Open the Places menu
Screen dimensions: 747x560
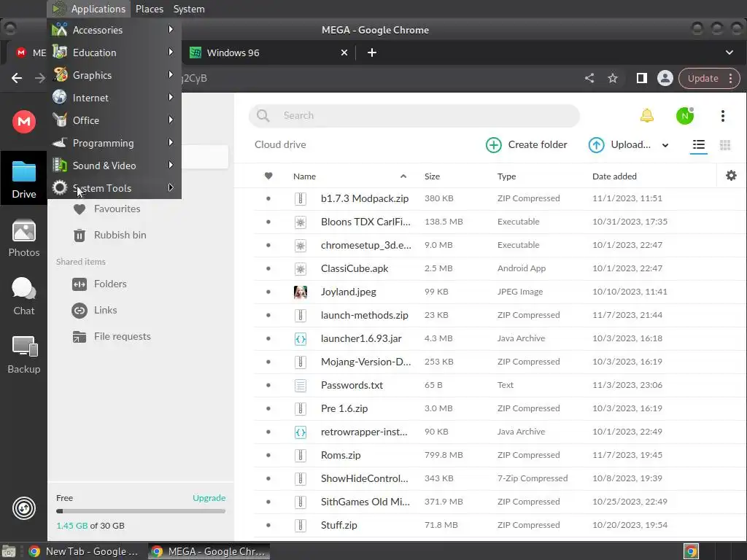click(x=149, y=9)
